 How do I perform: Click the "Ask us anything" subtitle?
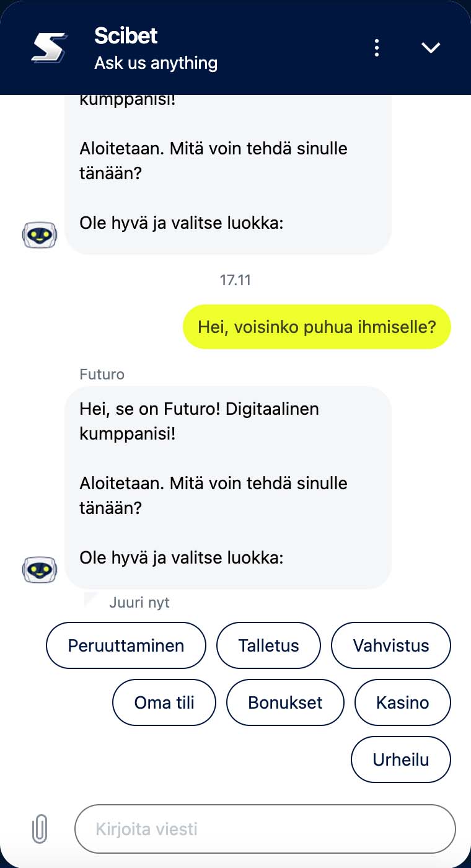[x=156, y=63]
